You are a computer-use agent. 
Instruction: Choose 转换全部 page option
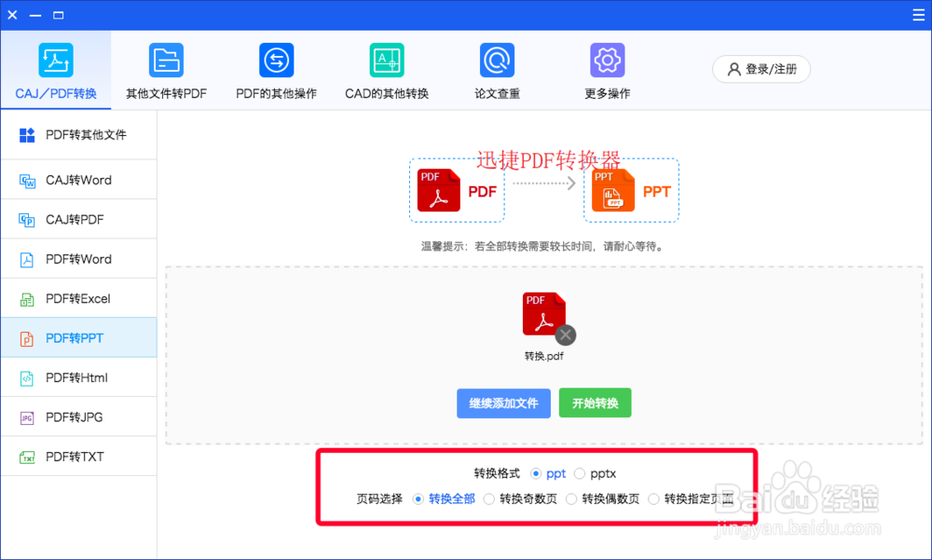click(418, 499)
